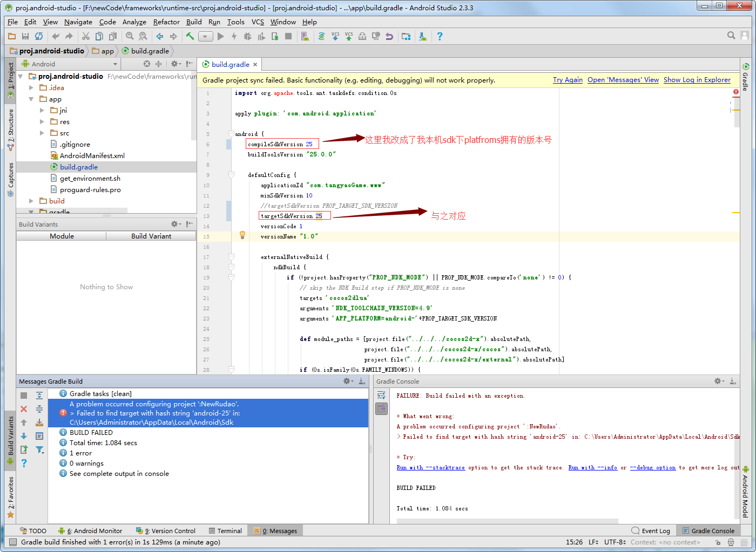The height and width of the screenshot is (552, 756).
Task: Toggle soft wraps in Gradle Console
Action: click(381, 396)
